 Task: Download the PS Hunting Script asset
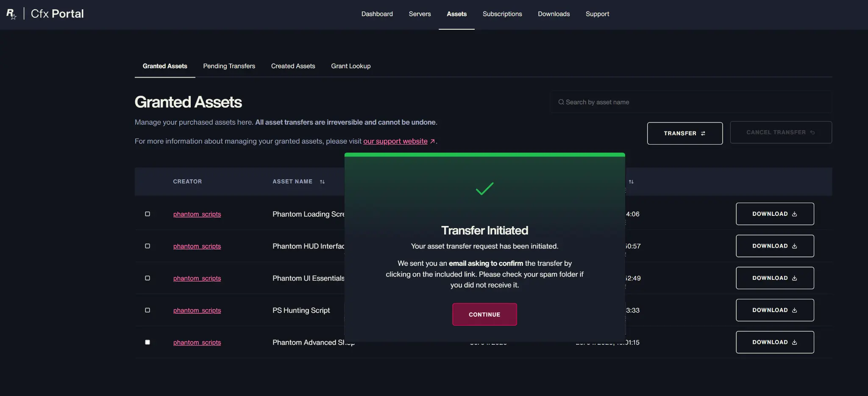pos(775,310)
